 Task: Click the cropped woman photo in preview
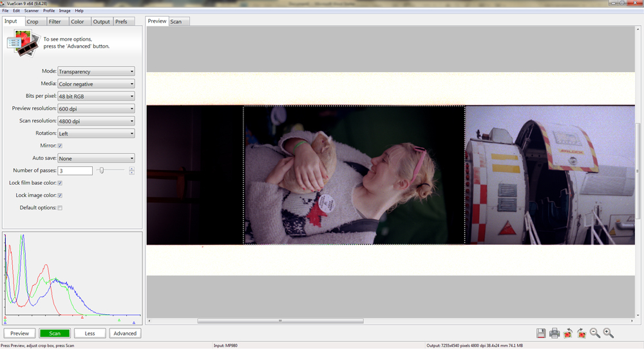(x=354, y=175)
